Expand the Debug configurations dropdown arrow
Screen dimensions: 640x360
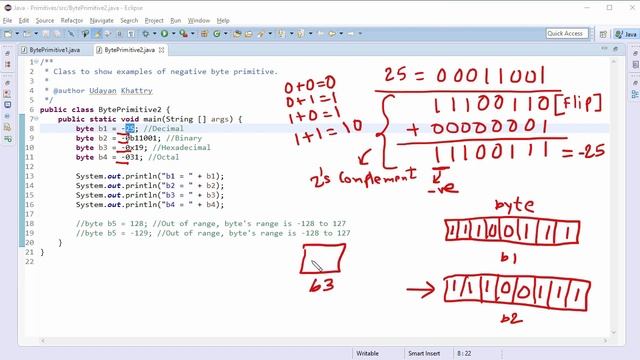[x=155, y=34]
